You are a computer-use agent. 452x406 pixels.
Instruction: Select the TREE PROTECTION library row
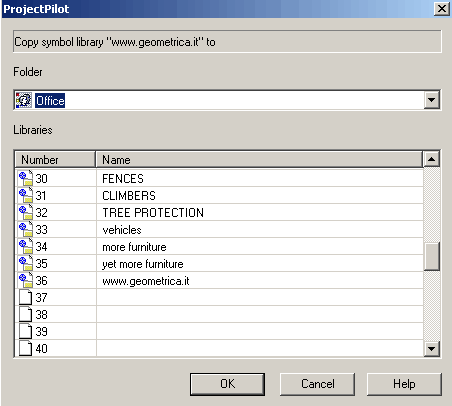(x=220, y=212)
